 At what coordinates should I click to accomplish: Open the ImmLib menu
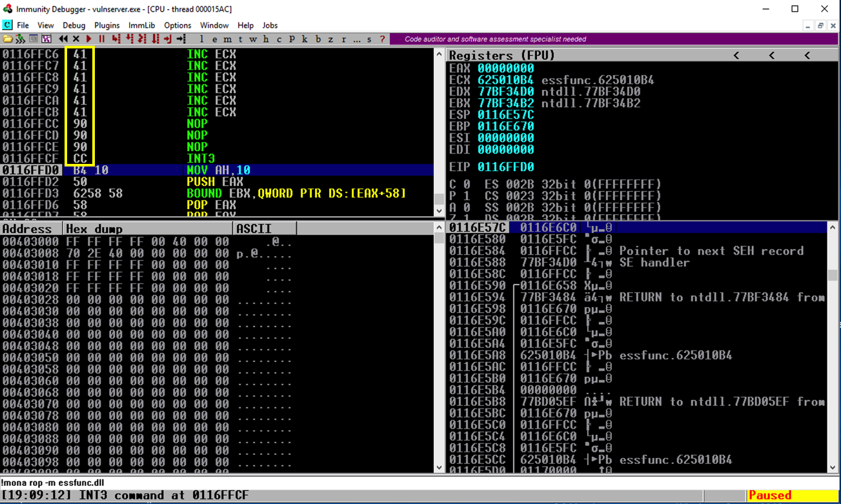point(142,25)
